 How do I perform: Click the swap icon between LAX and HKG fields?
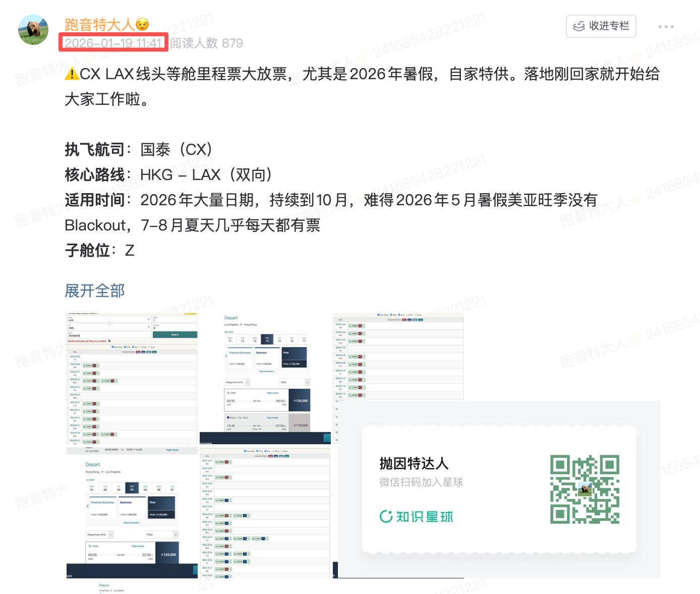pyautogui.click(x=109, y=323)
